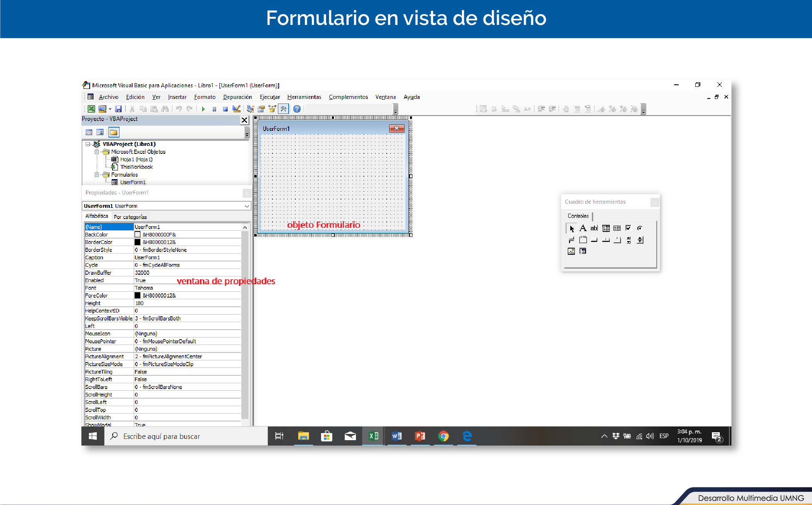This screenshot has height=505, width=812.
Task: Toggle the toolbox icon in the toolbar
Action: [283, 109]
